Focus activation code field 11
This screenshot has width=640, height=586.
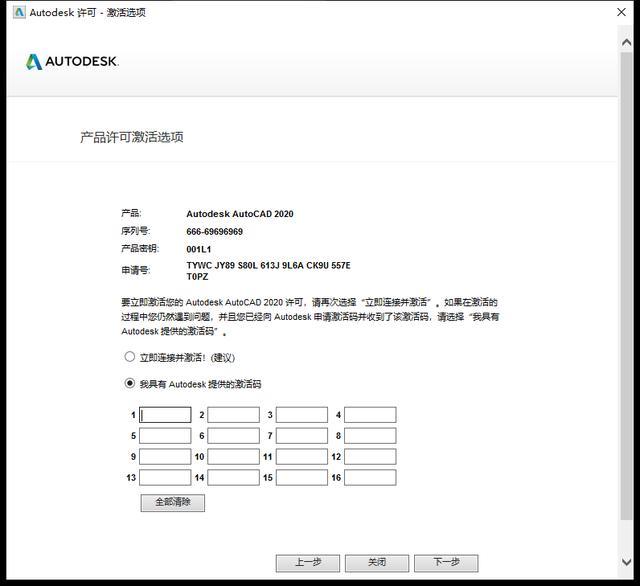tap(302, 457)
